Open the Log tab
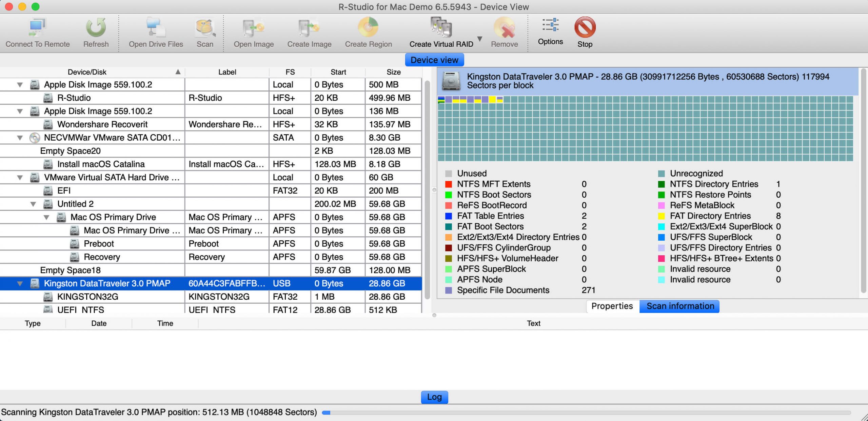Viewport: 868px width, 421px height. (434, 397)
